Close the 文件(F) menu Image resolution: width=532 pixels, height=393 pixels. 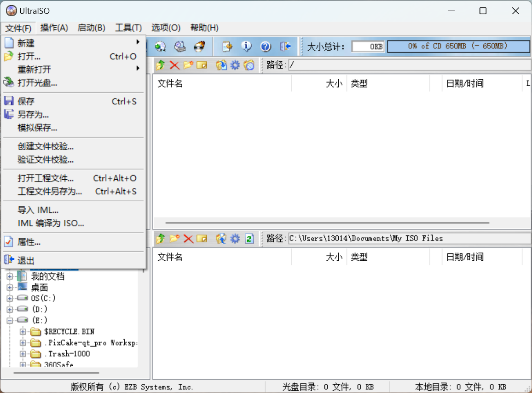[18, 28]
